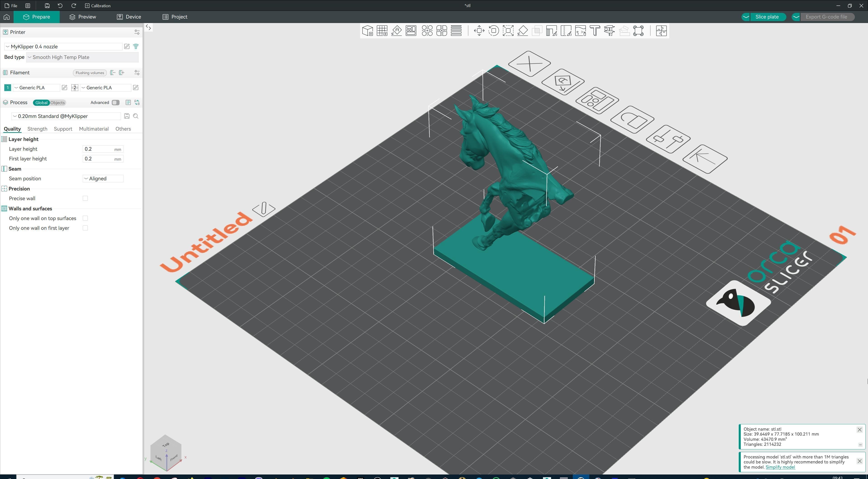This screenshot has width=868, height=479.
Task: Click plate auto-orient icon beside bed
Action: click(x=563, y=82)
